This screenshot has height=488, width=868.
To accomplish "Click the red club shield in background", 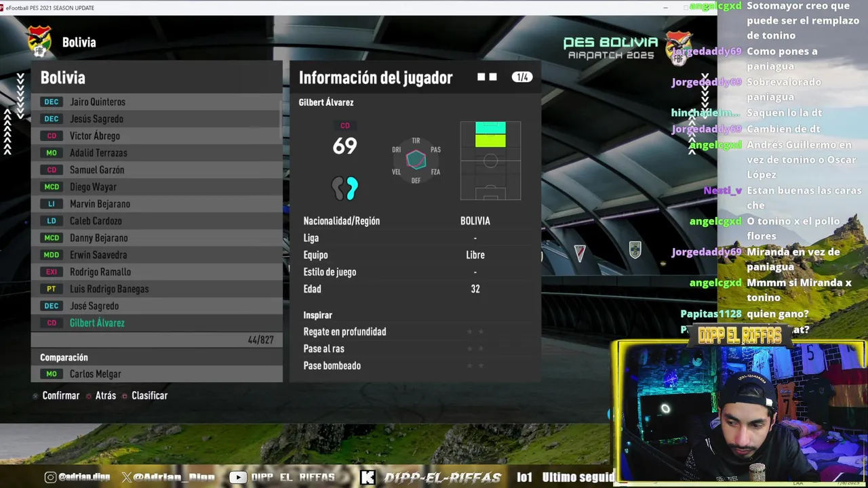I will 579,253.
